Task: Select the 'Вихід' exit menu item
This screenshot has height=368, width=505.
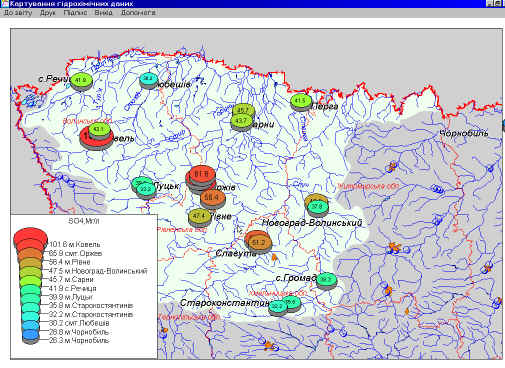Action: coord(103,13)
